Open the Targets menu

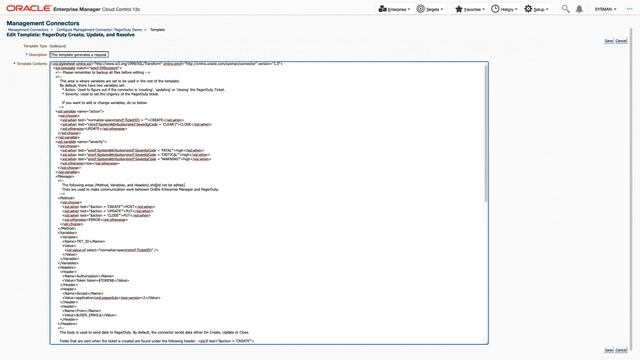[x=430, y=9]
